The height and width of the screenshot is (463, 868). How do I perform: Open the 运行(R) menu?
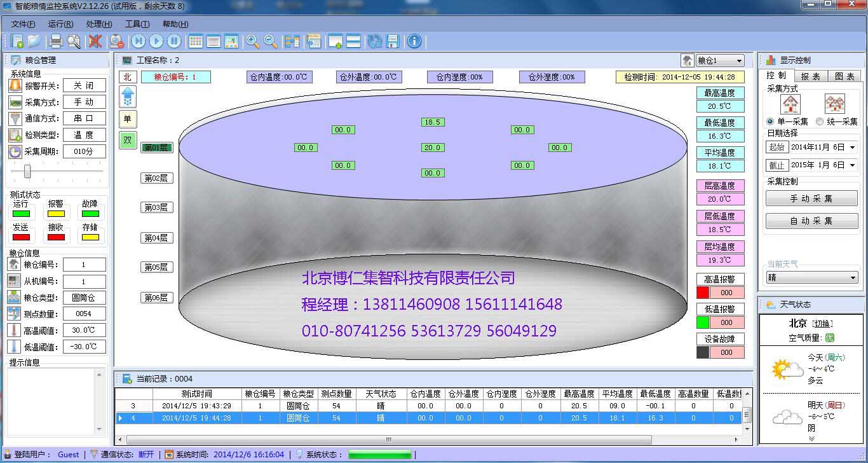(61, 24)
